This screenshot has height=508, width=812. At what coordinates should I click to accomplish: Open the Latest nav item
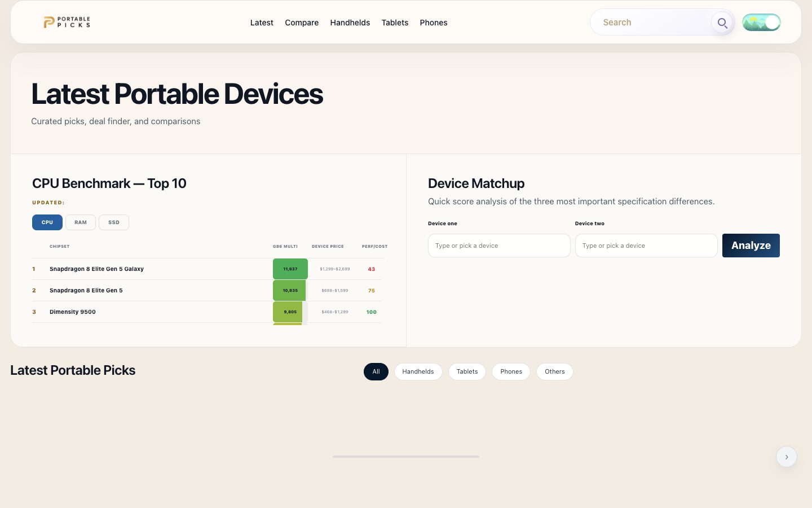click(262, 23)
